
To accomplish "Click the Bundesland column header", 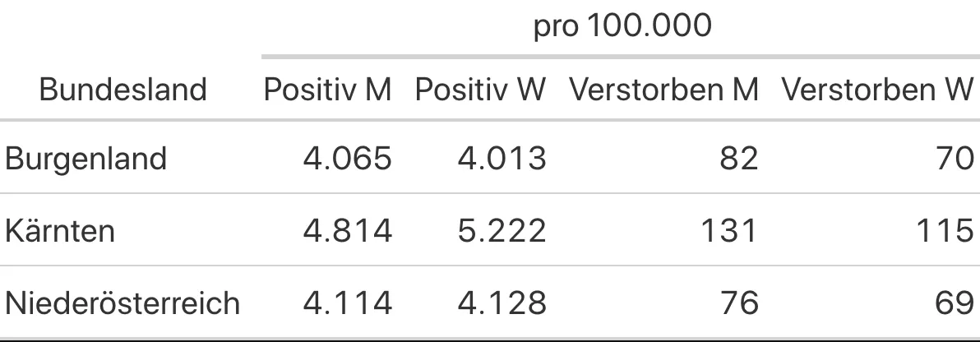I will 123,90.
